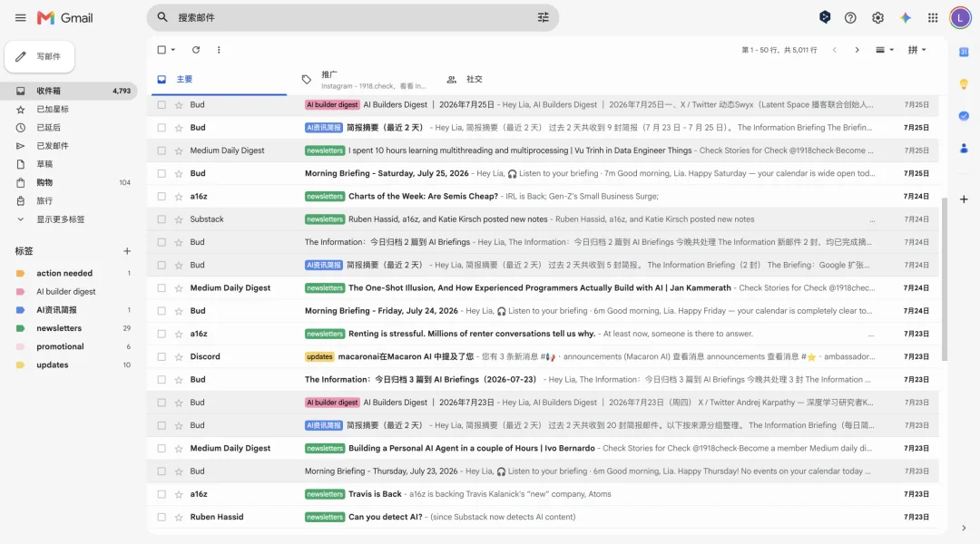Click the Gmail logo

65,17
